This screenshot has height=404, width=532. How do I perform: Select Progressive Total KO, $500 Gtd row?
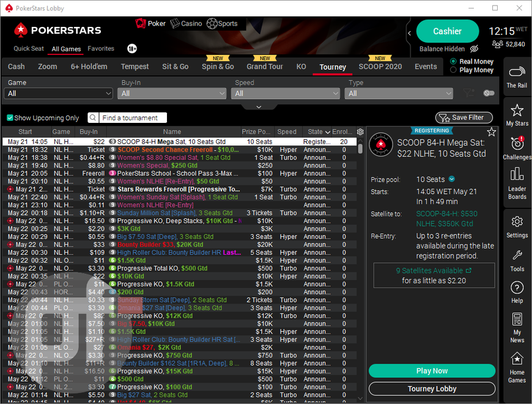[179, 268]
